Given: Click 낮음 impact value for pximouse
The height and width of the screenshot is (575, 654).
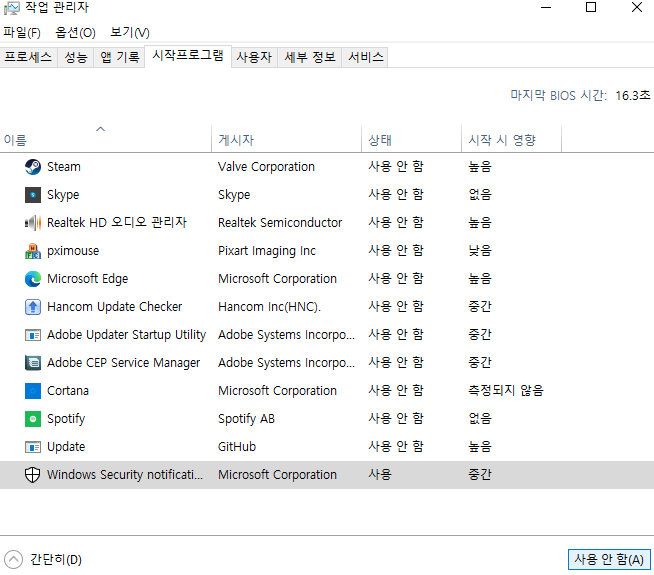Looking at the screenshot, I should point(480,251).
